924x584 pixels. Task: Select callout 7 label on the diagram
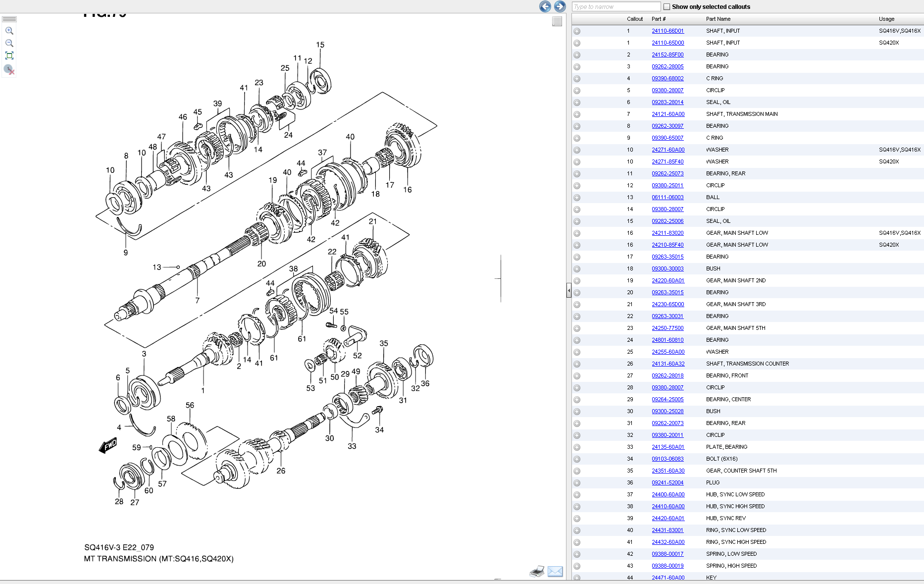click(x=197, y=300)
